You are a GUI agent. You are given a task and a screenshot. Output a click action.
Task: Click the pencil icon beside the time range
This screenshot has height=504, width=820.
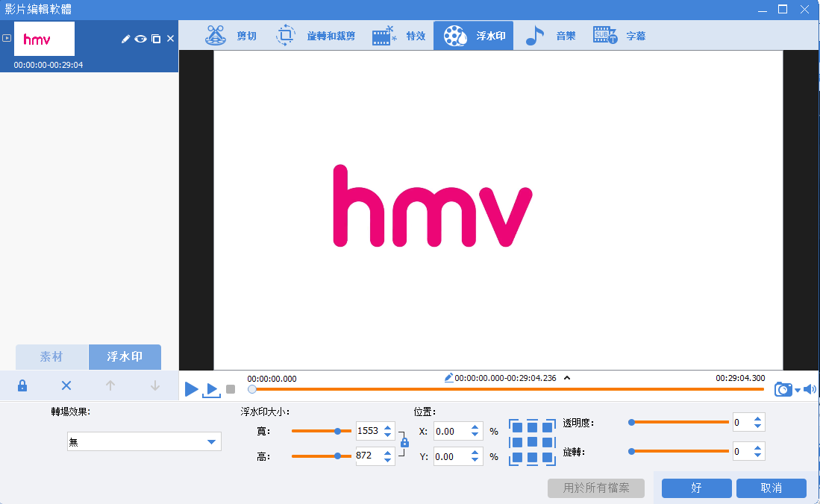coord(448,377)
